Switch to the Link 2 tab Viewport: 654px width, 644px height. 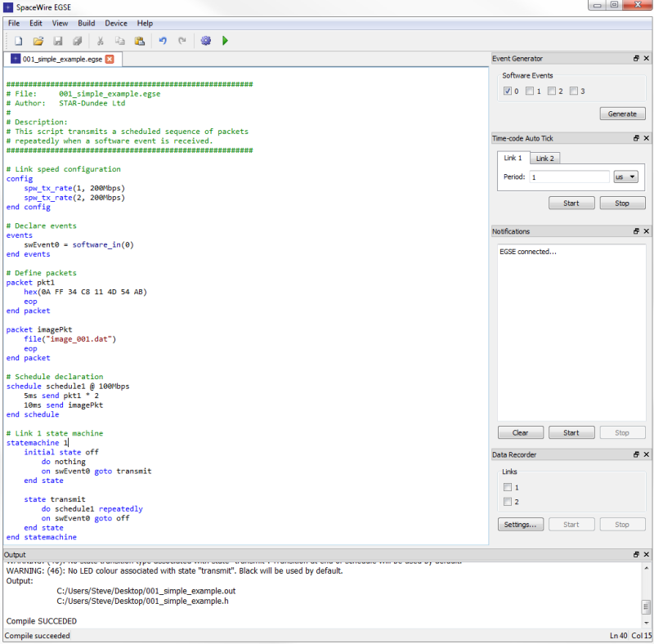[545, 158]
